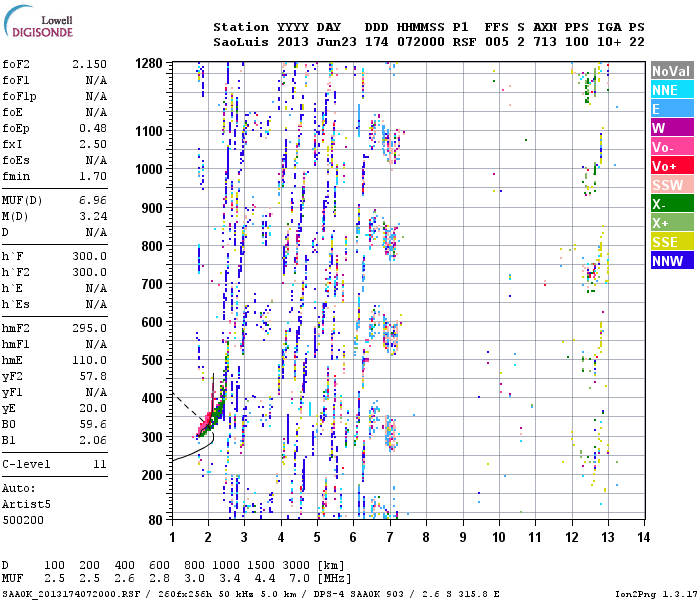Click the 1000 km height axis label
The image size is (700, 600).
[x=149, y=169]
